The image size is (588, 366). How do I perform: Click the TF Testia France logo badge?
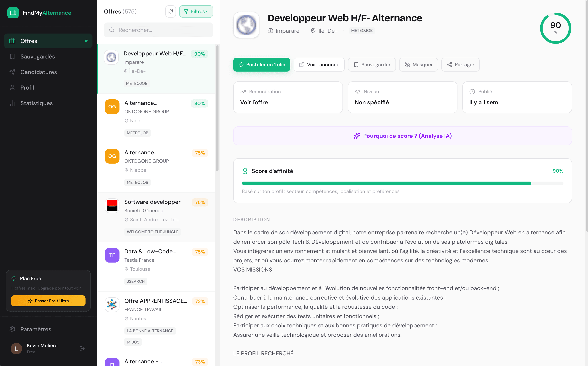[x=112, y=255]
